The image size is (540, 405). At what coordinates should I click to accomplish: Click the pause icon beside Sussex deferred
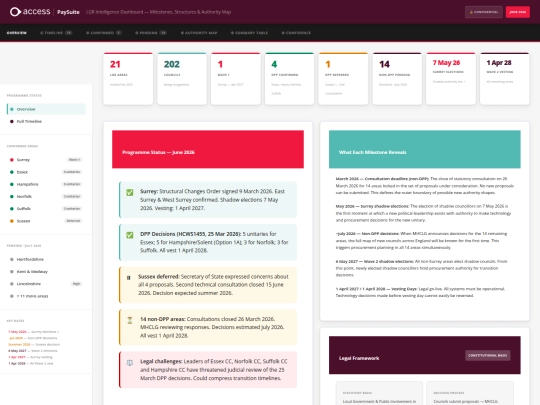(x=128, y=278)
